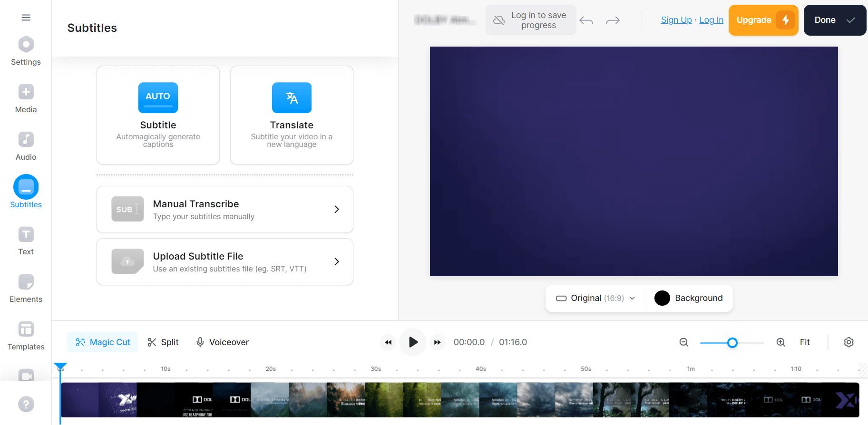
Task: Click the Translate subtitle card
Action: 292,115
